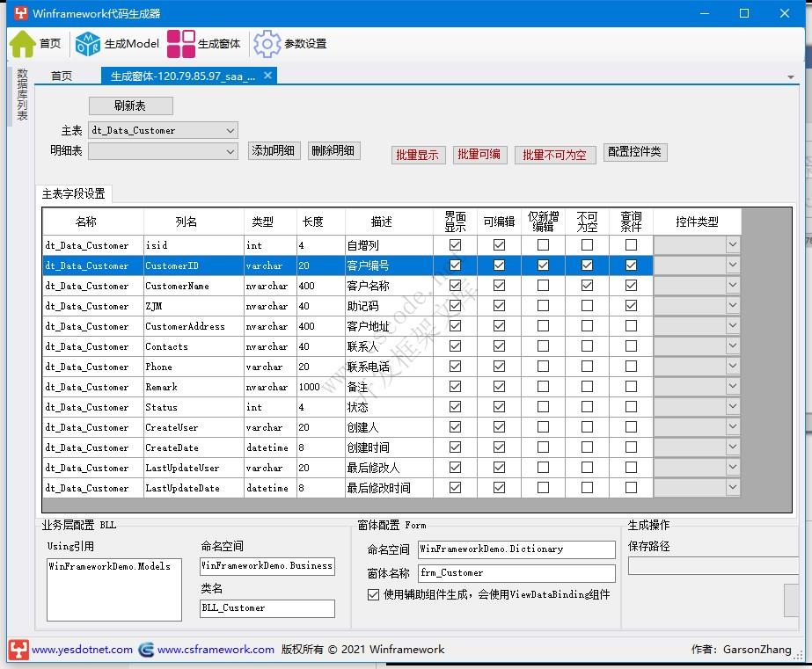Toggle 界面显示 checkbox on the CustomerID row
The width and height of the screenshot is (812, 669).
[x=454, y=265]
